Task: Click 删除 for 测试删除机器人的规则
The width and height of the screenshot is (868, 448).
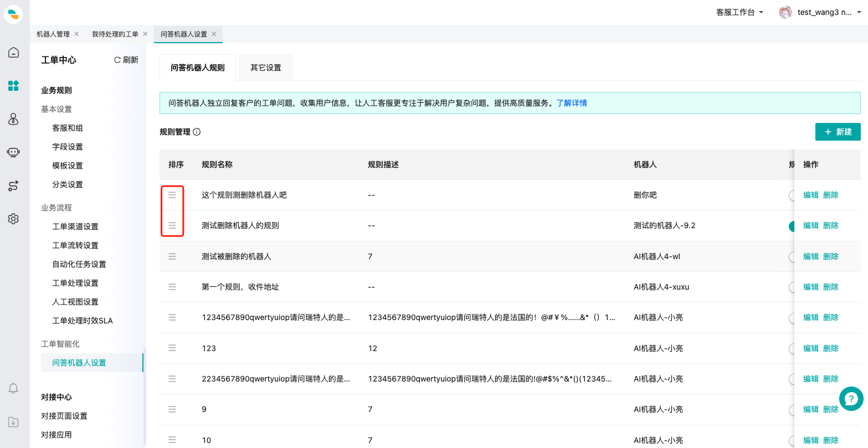Action: coord(831,225)
